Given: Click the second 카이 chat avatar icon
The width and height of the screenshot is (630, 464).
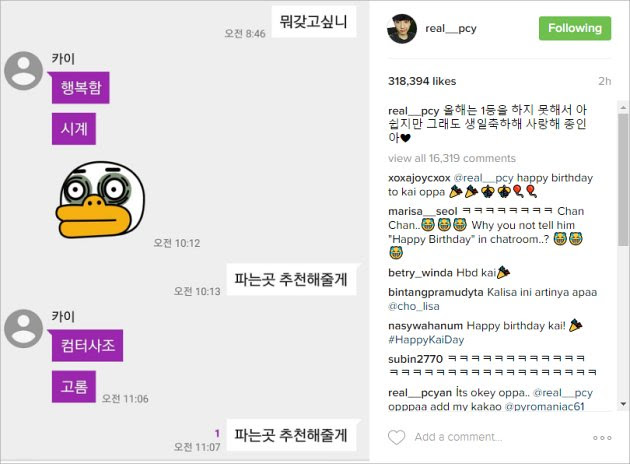Looking at the screenshot, I should [x=23, y=329].
